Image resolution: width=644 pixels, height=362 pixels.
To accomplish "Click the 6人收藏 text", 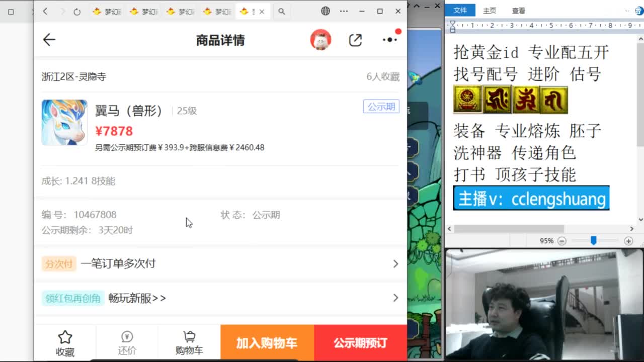I will tap(383, 76).
